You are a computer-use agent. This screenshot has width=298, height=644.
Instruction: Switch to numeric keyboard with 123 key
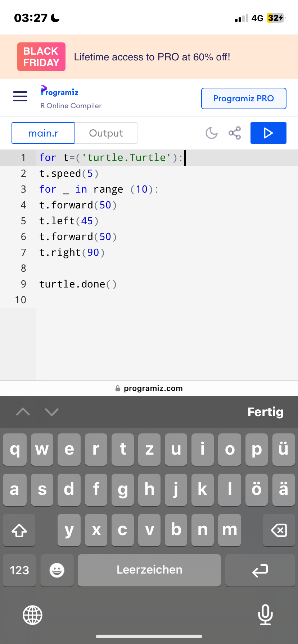click(19, 570)
